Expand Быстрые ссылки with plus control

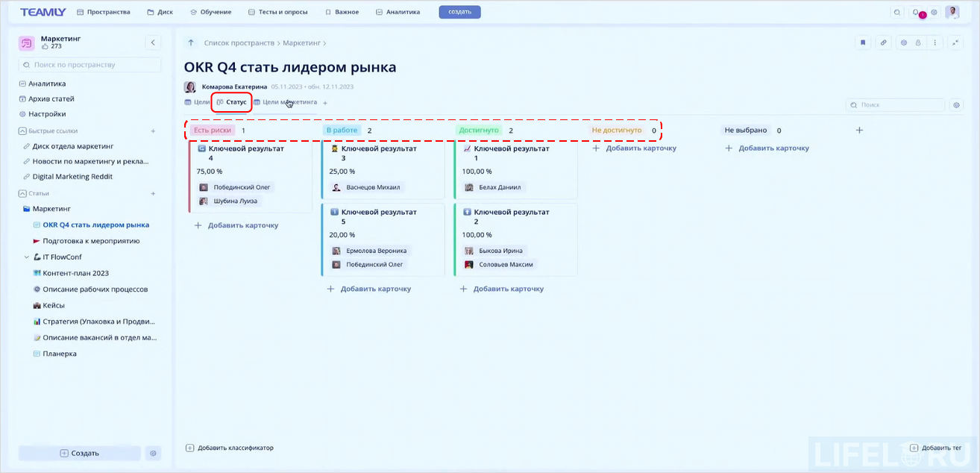point(153,130)
